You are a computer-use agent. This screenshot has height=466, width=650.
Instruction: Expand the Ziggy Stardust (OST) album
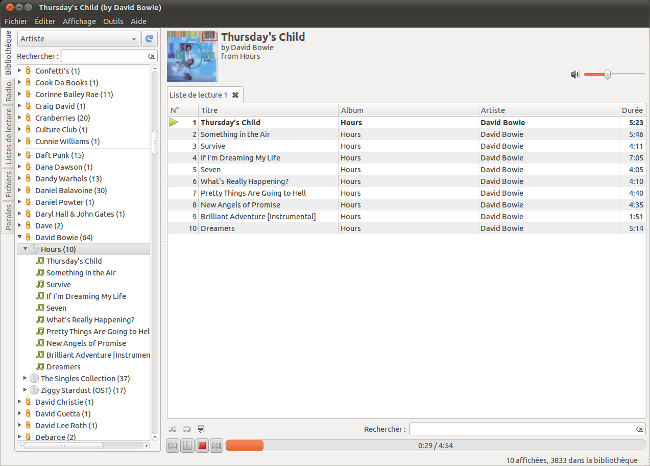25,390
